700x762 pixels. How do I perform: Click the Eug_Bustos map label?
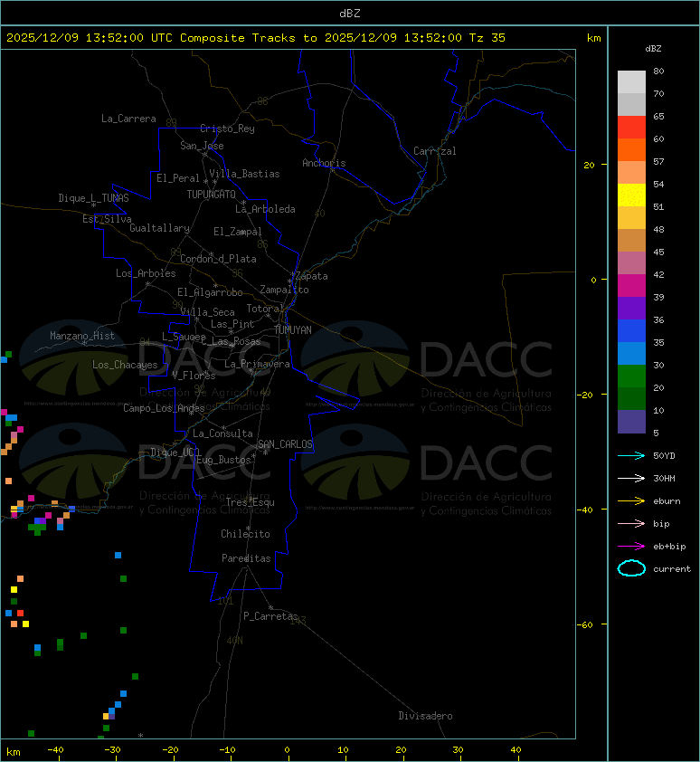coord(223,460)
